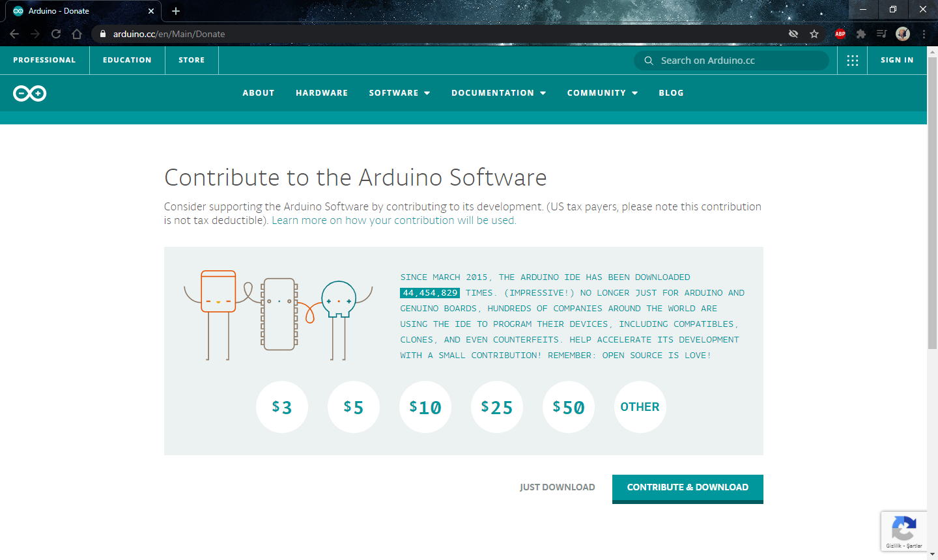Image resolution: width=938 pixels, height=560 pixels.
Task: Click Sign In
Action: point(897,60)
